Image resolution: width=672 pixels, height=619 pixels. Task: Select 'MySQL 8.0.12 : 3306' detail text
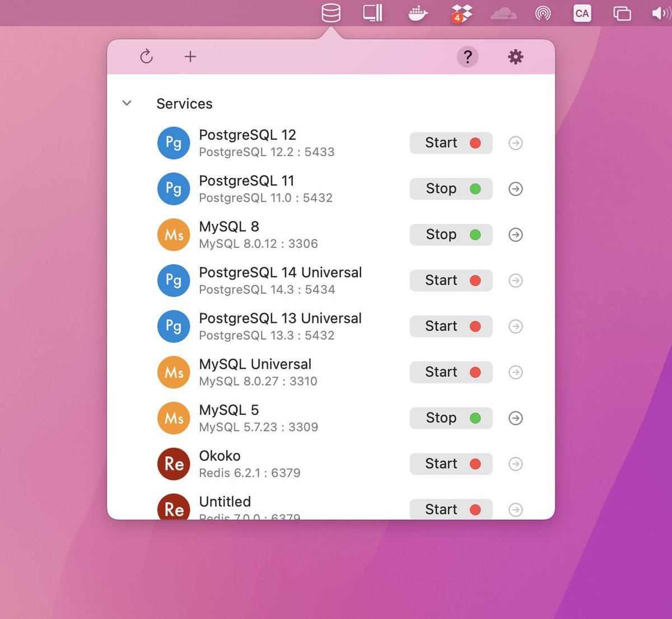pos(259,244)
